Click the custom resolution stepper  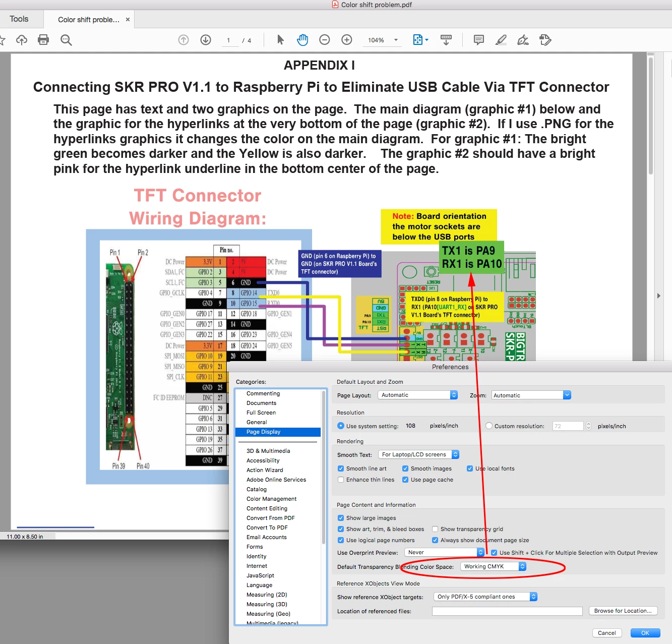(x=588, y=426)
